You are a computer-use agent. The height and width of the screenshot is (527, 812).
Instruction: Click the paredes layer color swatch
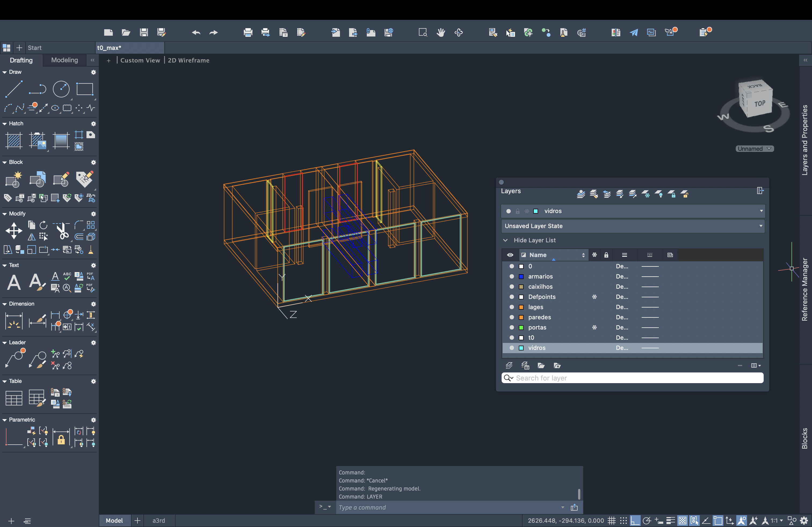click(521, 317)
